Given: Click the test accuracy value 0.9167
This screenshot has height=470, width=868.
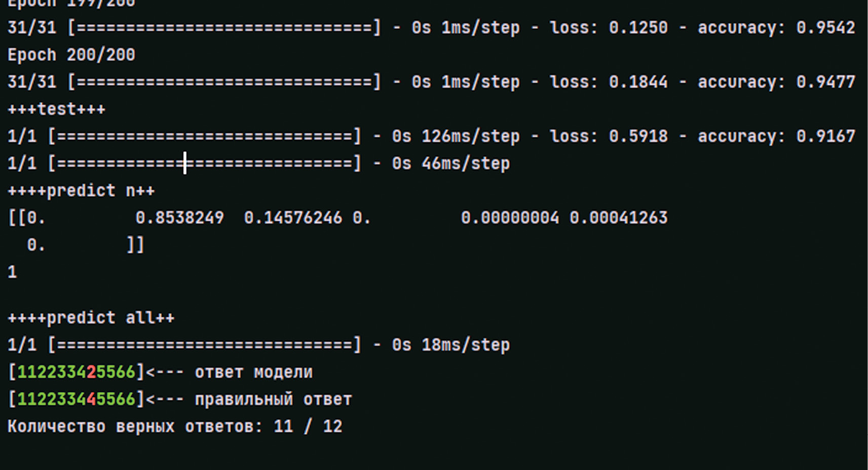Looking at the screenshot, I should 825,136.
